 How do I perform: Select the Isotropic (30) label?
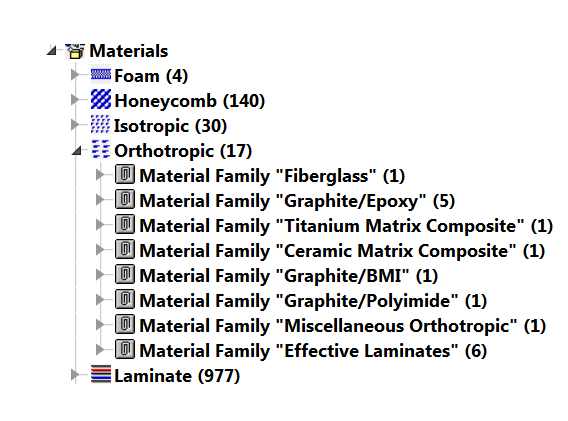tap(170, 126)
